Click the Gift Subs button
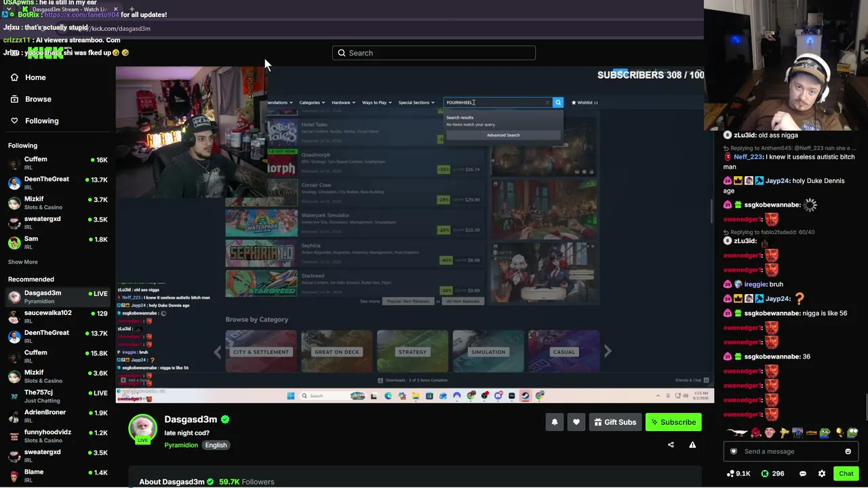This screenshot has width=868, height=488. (615, 422)
